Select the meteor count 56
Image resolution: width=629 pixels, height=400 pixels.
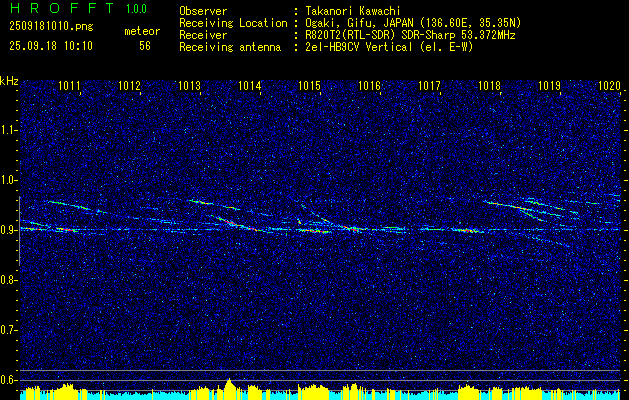(x=145, y=46)
